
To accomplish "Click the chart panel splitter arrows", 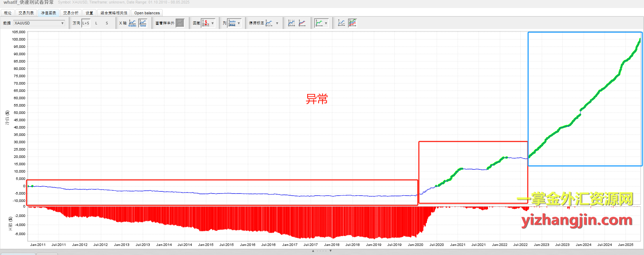I will 322,251.
